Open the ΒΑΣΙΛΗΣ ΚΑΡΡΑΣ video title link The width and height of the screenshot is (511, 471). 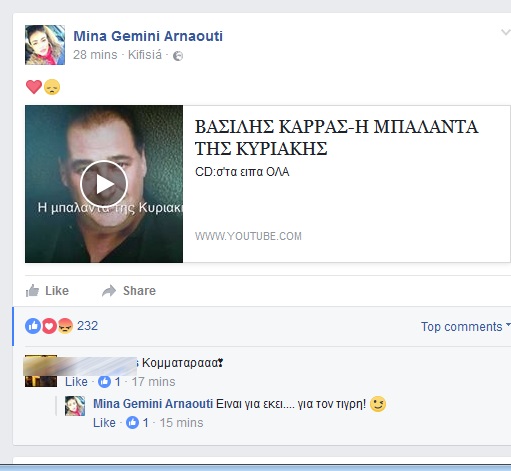(x=336, y=138)
